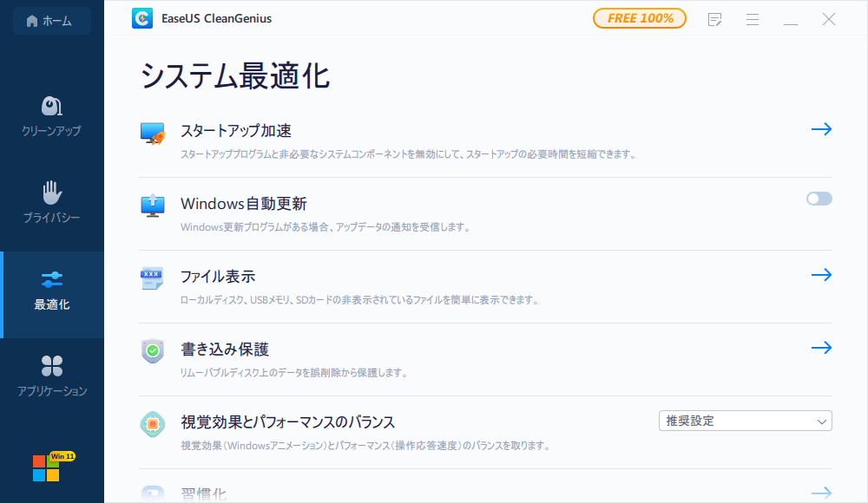Enable the Windows自動更新 toggle switch
The width and height of the screenshot is (868, 503).
point(818,199)
